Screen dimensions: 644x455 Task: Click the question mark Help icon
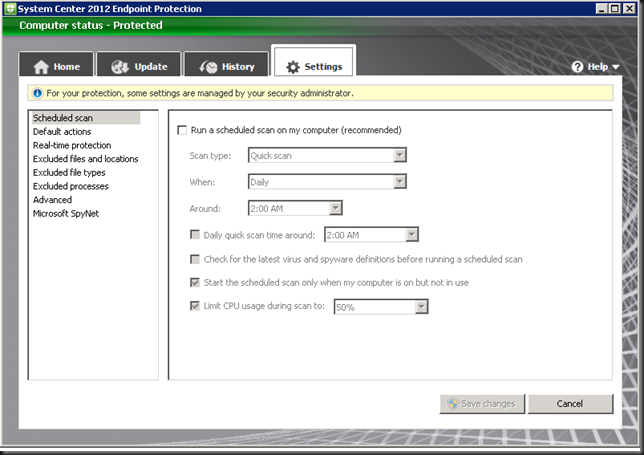[x=577, y=67]
